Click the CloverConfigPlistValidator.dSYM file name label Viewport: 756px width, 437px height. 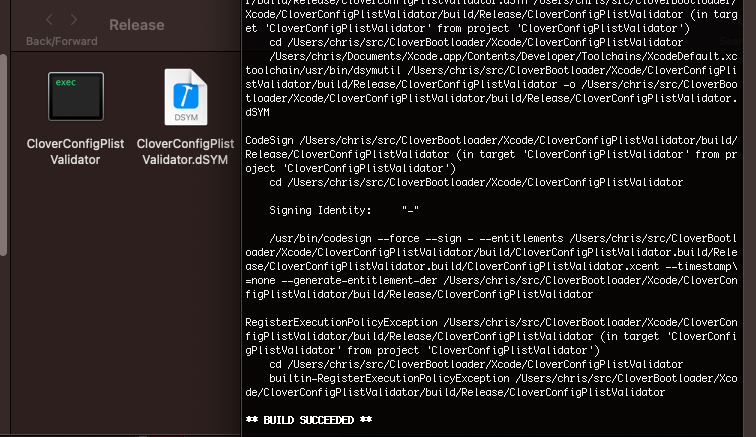pyautogui.click(x=185, y=151)
